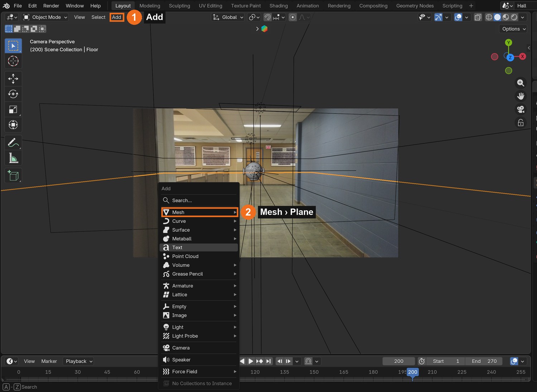
Task: Click the Camera icon in Add menu
Action: tap(166, 348)
